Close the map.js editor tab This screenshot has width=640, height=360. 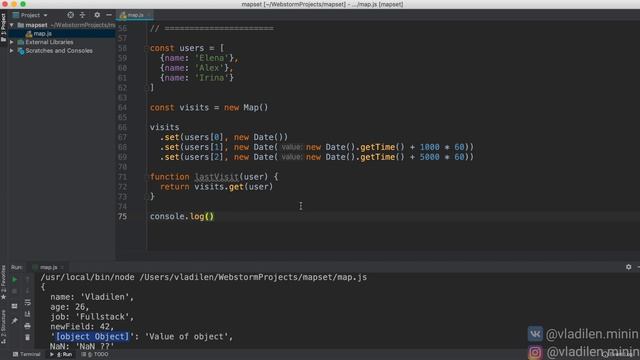[149, 16]
